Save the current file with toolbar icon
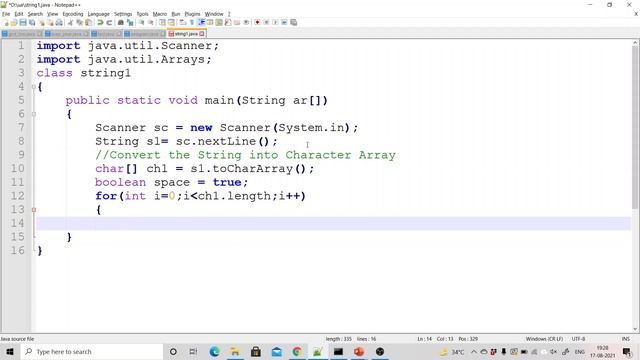Viewport: 640px width, 360px height. tap(23, 22)
